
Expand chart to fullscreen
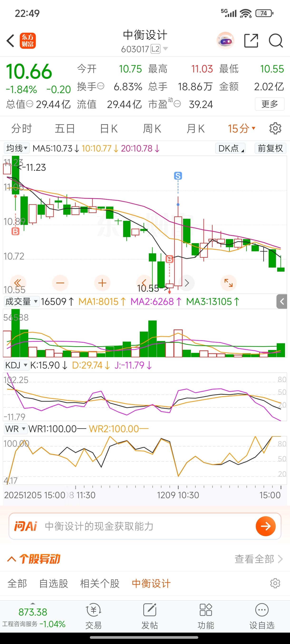pyautogui.click(x=228, y=283)
